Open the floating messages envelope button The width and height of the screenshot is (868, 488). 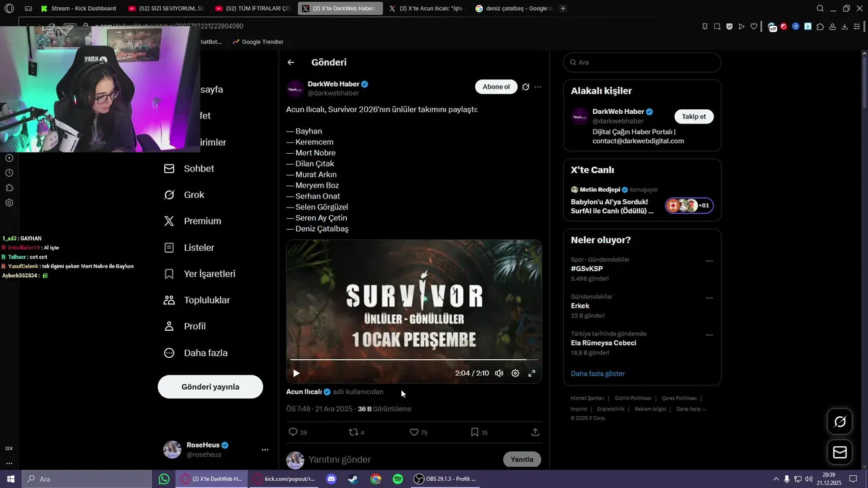click(x=840, y=452)
